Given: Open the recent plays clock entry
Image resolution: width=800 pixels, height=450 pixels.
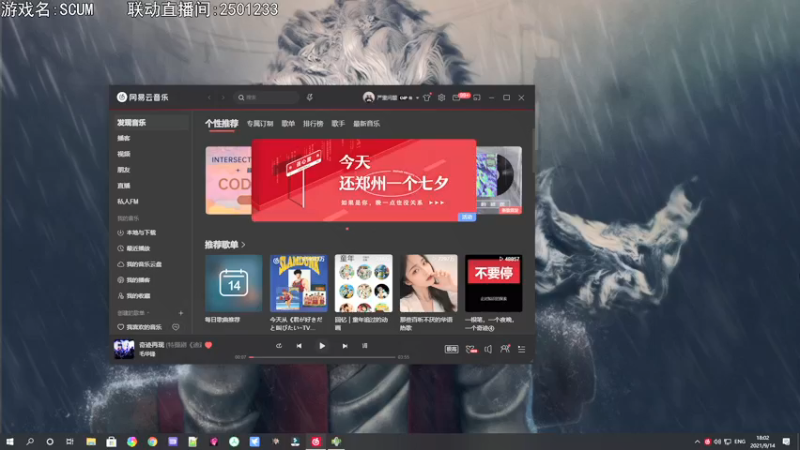Looking at the screenshot, I should click(x=134, y=248).
